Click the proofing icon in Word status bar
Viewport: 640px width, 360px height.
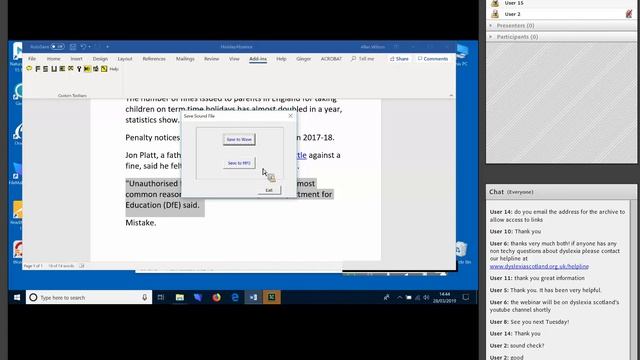tap(82, 266)
